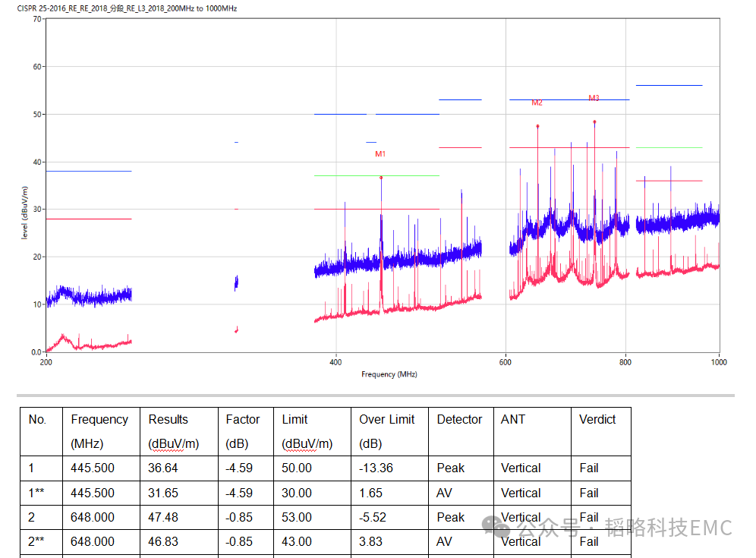
Task: Click the chart title starting with CISPR 25-2016
Action: [121, 8]
